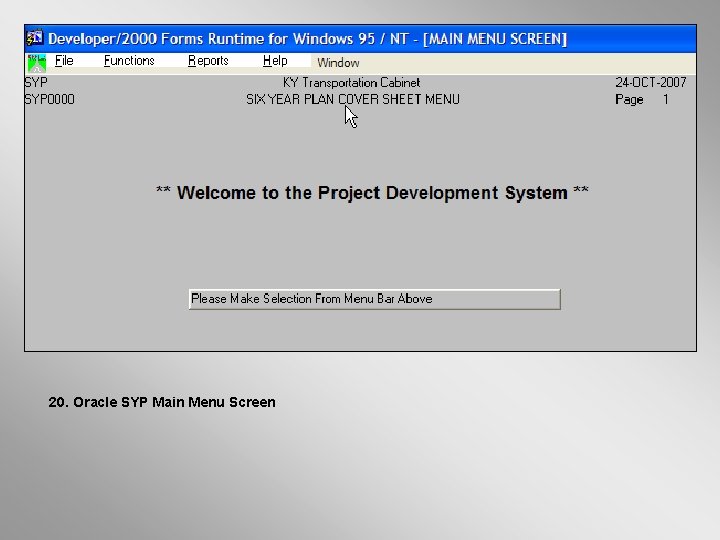The image size is (720, 540).
Task: Click the 'Page 1' indicator text
Action: coord(642,100)
